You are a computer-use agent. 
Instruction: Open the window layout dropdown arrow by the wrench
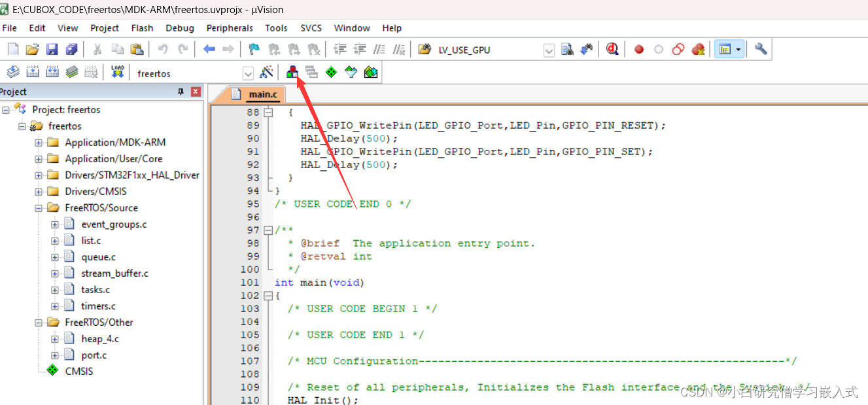coord(738,49)
